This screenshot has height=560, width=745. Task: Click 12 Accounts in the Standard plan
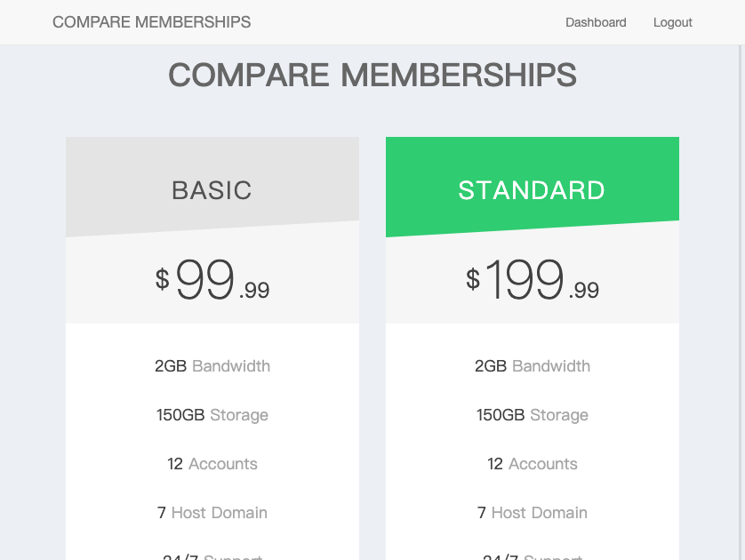coord(533,464)
